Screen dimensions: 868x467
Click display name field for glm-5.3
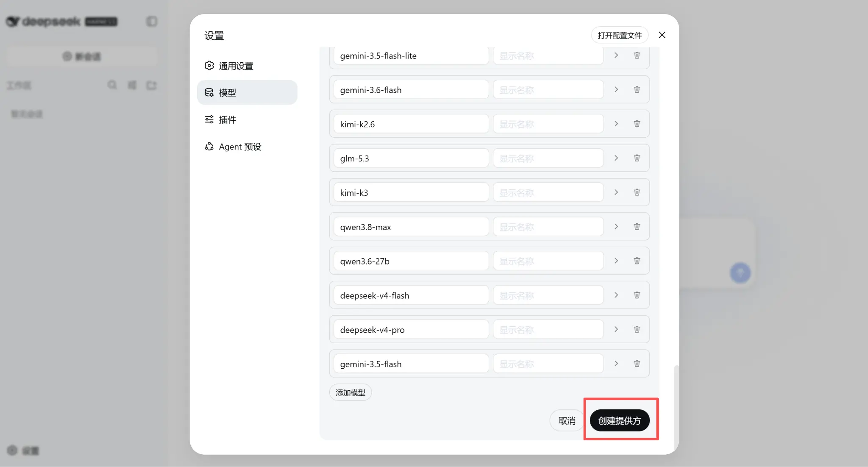point(548,158)
